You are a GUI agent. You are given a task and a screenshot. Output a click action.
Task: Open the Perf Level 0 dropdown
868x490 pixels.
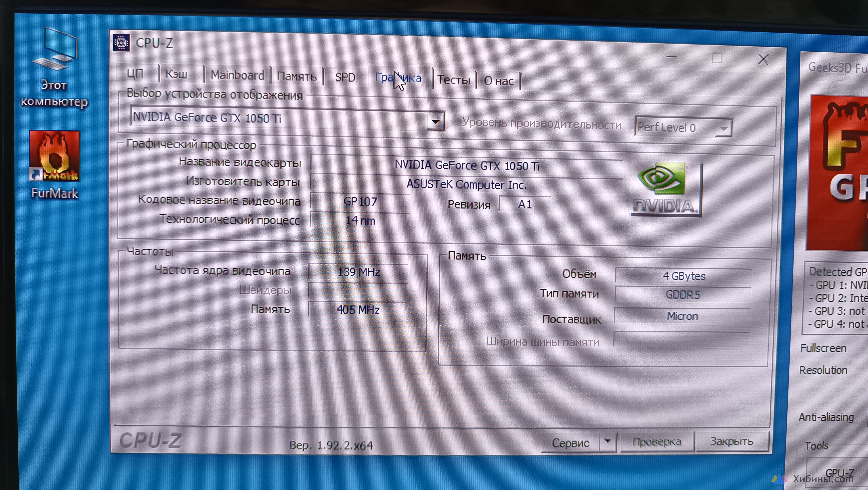(x=683, y=127)
